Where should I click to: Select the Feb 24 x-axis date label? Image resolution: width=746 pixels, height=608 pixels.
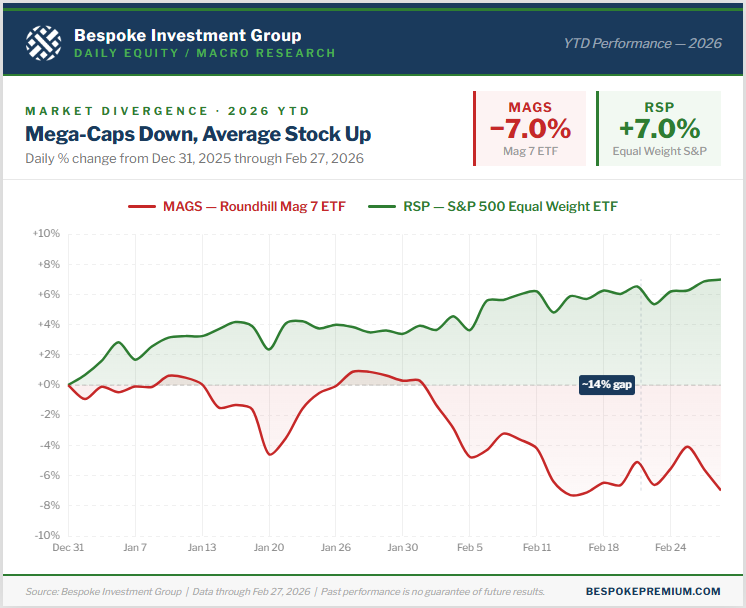pos(670,548)
